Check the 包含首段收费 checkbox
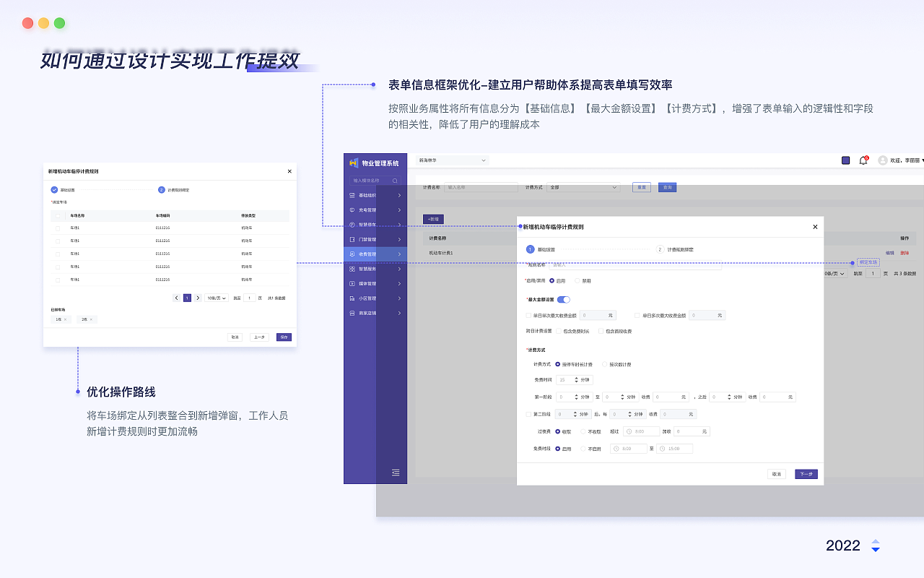 (600, 331)
